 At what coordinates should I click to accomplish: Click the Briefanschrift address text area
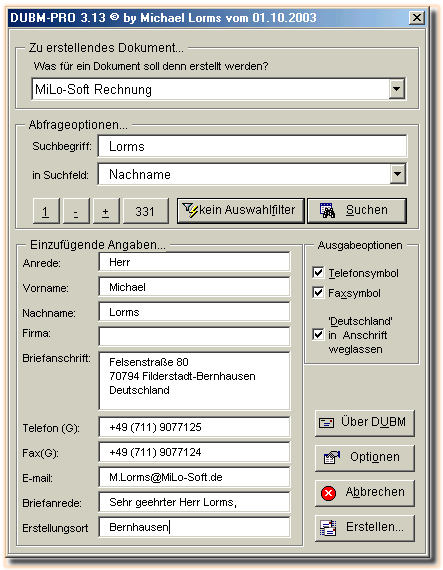tap(194, 381)
